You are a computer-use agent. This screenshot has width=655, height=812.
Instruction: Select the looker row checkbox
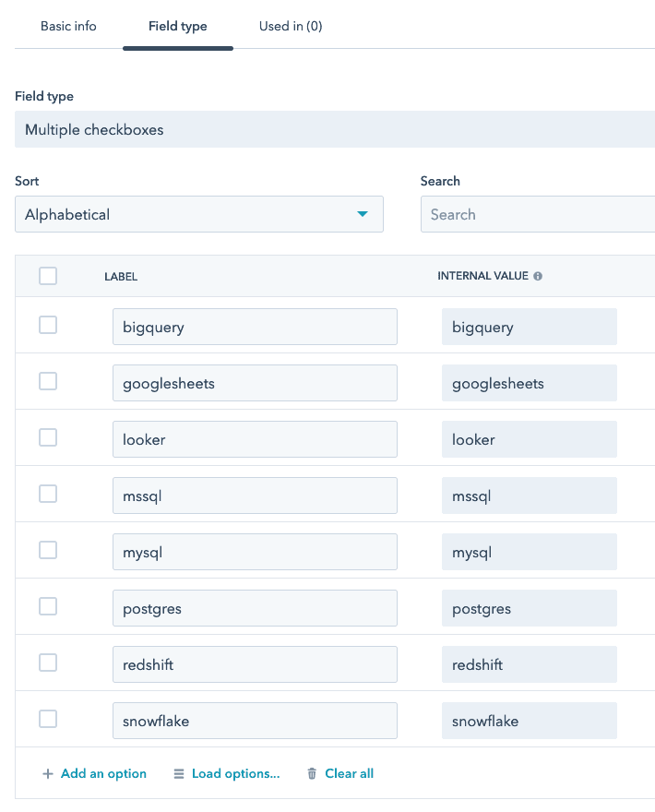[x=48, y=437]
